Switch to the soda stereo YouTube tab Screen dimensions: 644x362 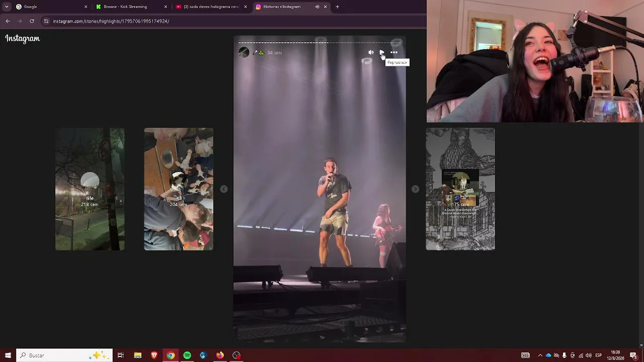pyautogui.click(x=211, y=7)
